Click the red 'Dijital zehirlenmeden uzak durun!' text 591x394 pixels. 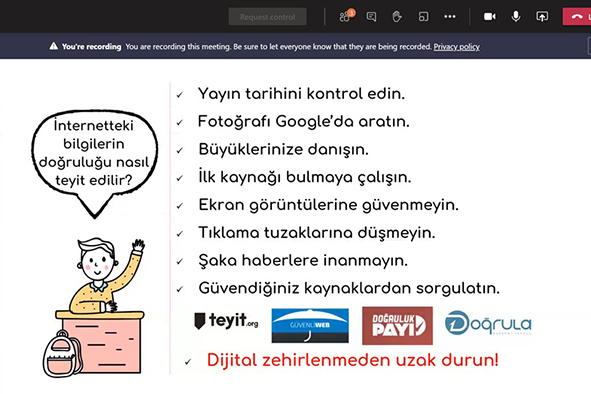point(352,360)
